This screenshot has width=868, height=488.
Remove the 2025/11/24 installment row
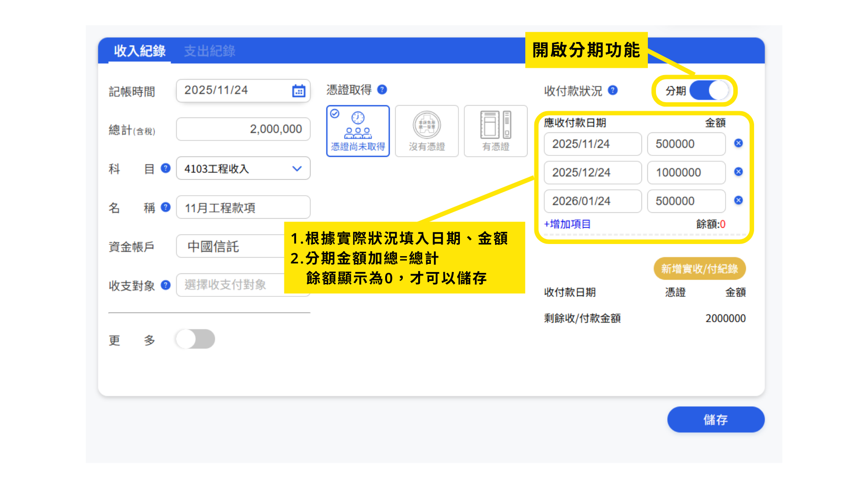coord(738,143)
